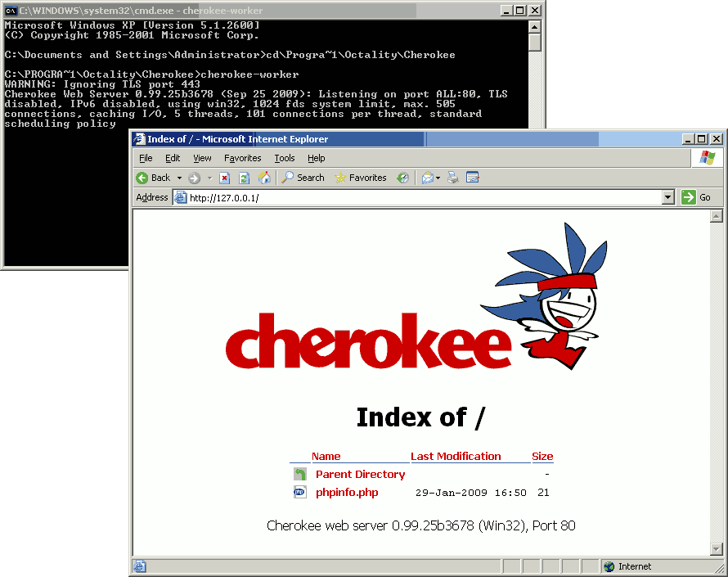Viewport: 728px width, 577px height.
Task: Click the cmd window scrollbar up arrow
Action: [x=535, y=26]
